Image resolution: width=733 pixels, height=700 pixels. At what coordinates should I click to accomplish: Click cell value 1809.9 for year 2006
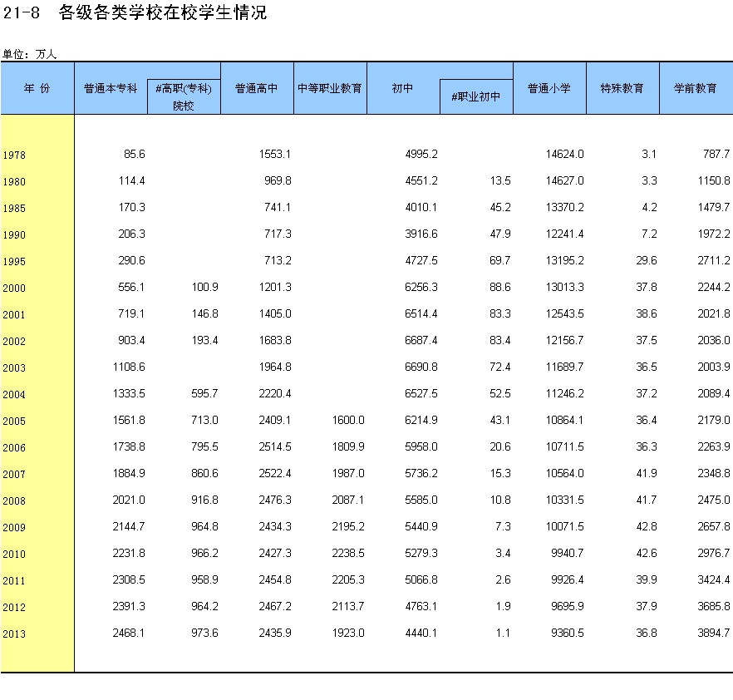(x=348, y=446)
